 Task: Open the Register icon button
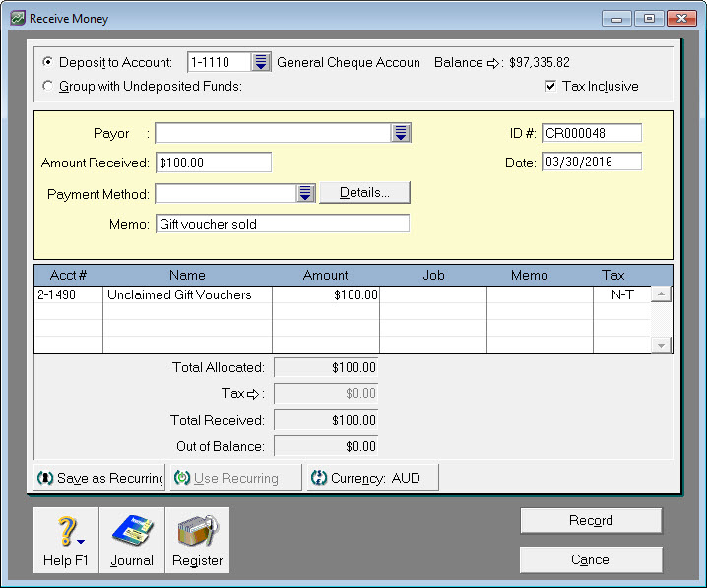(x=197, y=540)
